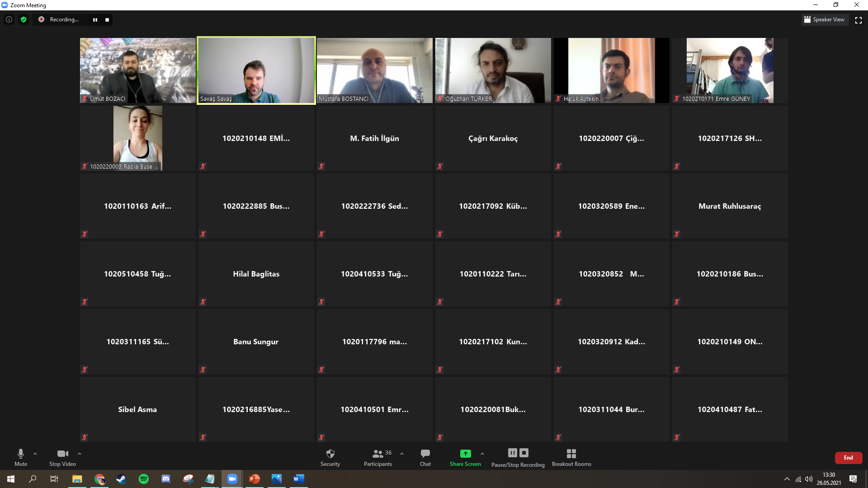
Task: Click muted mic icon on Murat Ruhlusaraç tile
Action: click(677, 234)
